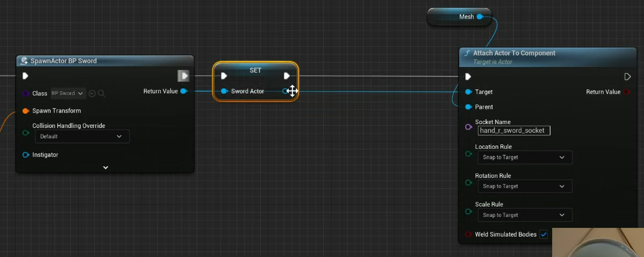The height and width of the screenshot is (257, 644).
Task: Click the Instigator input pin
Action: pos(26,155)
